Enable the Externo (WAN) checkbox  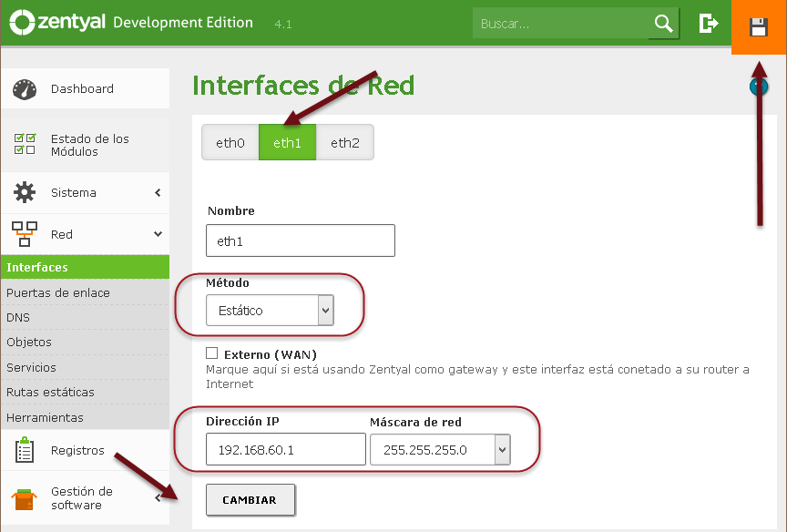pyautogui.click(x=212, y=353)
